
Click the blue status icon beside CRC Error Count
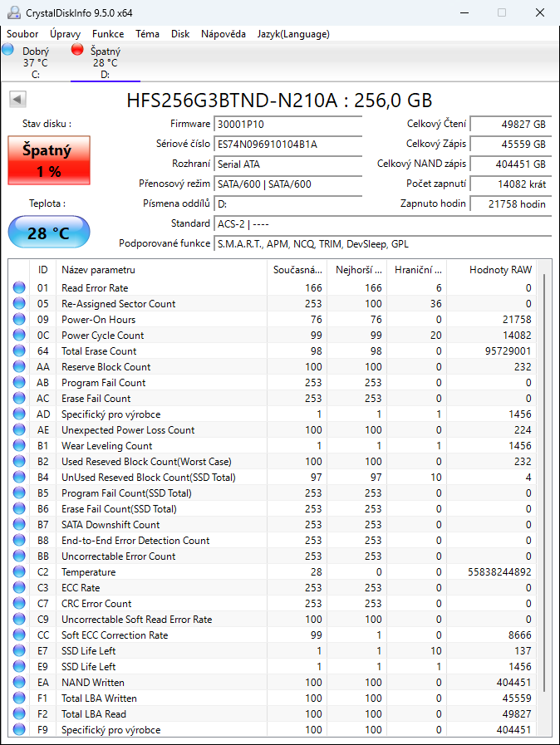pos(19,603)
